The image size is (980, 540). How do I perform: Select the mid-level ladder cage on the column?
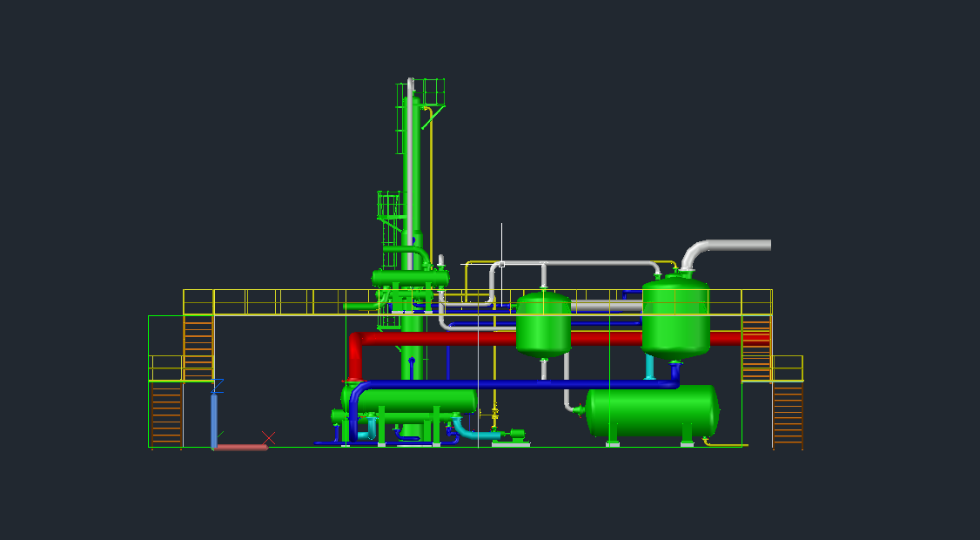(x=389, y=206)
